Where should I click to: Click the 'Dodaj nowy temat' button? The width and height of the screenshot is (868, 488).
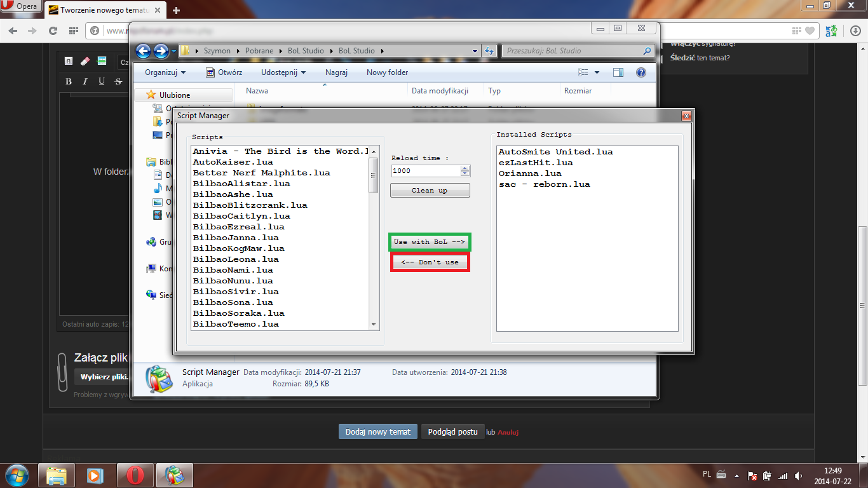click(x=378, y=432)
